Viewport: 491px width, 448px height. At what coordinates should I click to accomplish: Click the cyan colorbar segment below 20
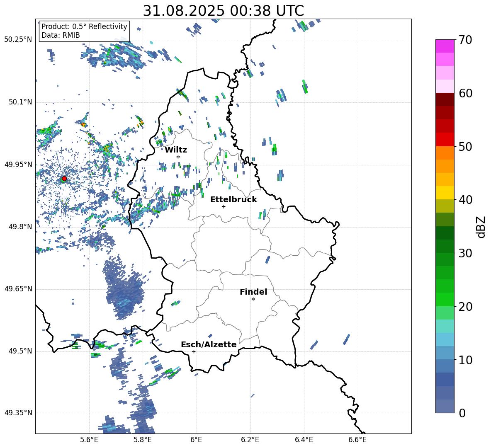pos(445,326)
